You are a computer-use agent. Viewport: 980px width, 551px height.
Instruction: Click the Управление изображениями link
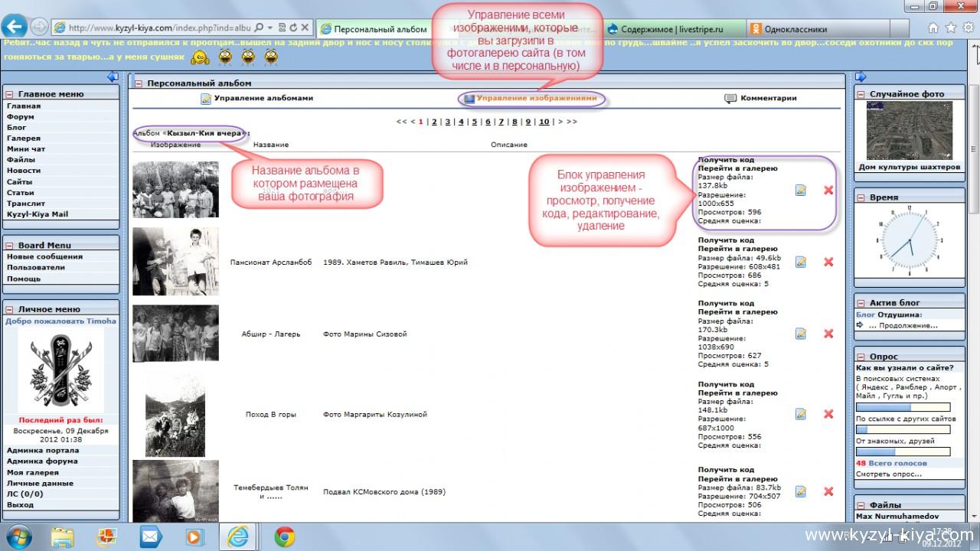(x=536, y=99)
